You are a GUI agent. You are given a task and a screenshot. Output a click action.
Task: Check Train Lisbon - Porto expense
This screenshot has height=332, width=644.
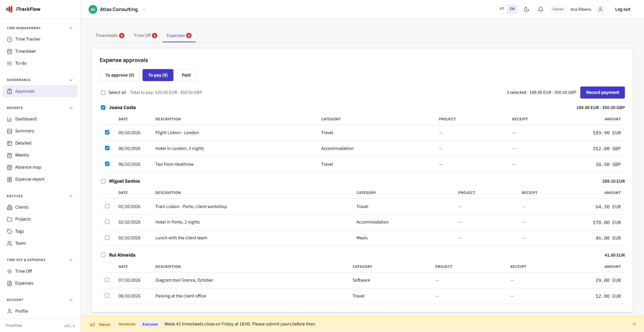point(107,206)
